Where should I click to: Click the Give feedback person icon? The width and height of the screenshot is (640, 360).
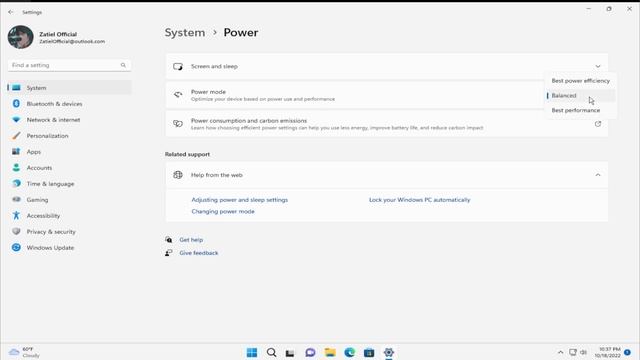(169, 253)
